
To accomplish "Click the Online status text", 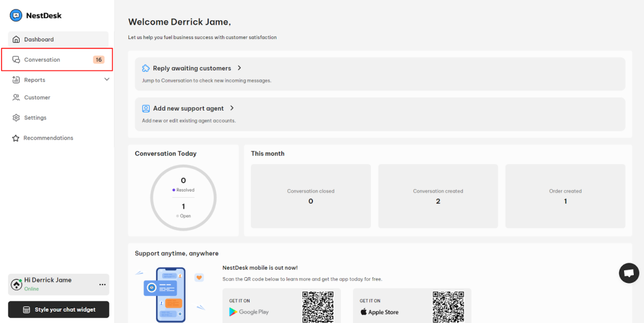I will [31, 289].
